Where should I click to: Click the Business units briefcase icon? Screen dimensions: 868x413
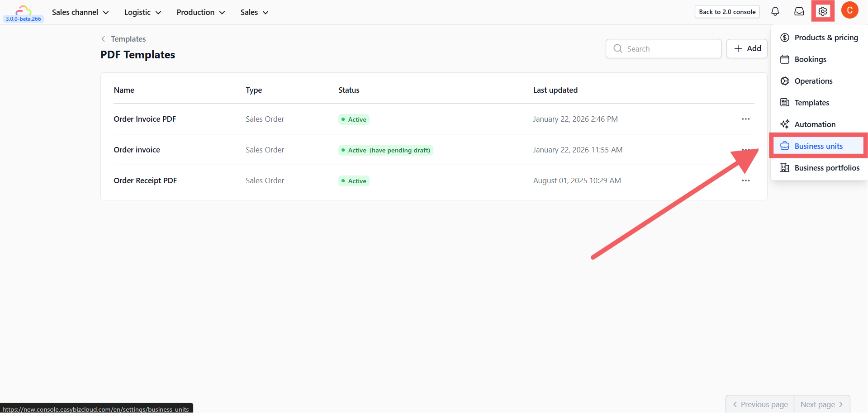pyautogui.click(x=785, y=146)
